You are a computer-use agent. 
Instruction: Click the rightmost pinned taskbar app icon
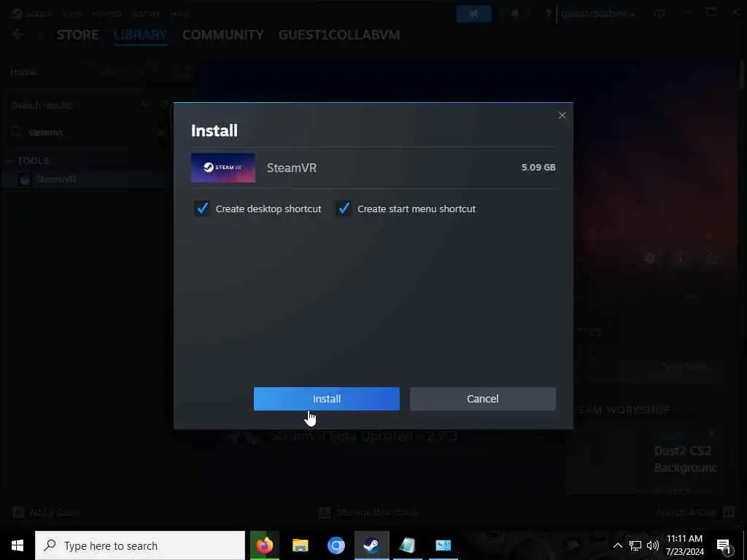[x=443, y=545]
